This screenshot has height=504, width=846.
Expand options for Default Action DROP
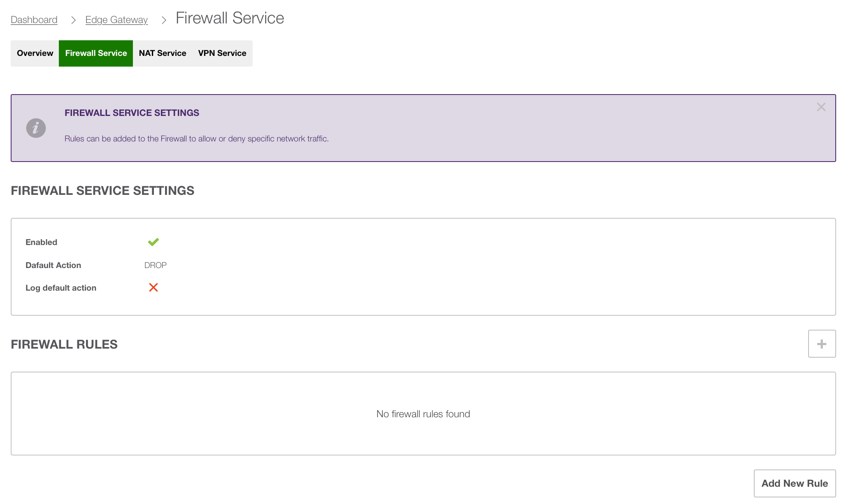click(155, 265)
